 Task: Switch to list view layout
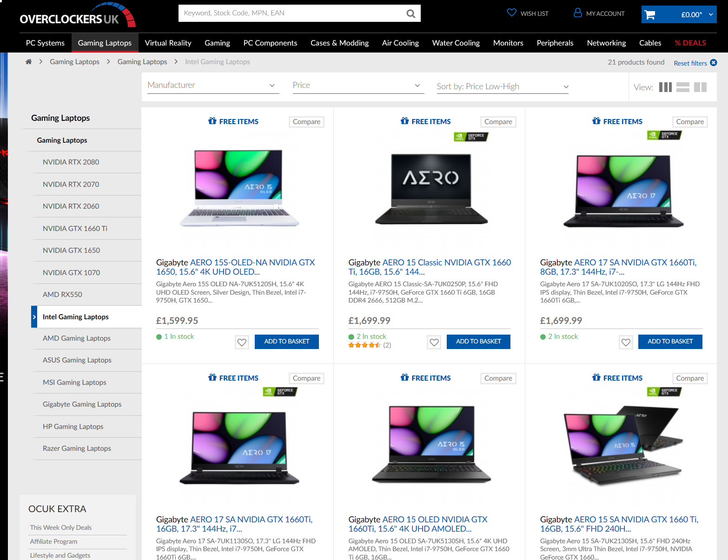click(682, 87)
